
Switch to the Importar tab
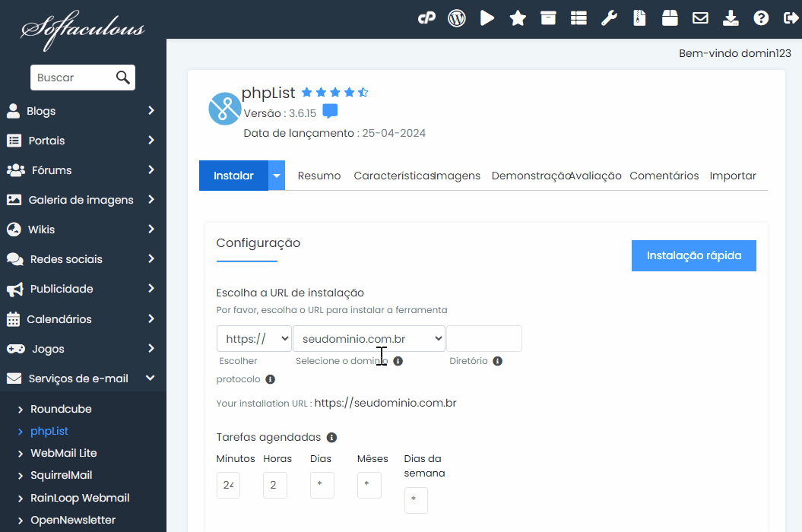(x=732, y=176)
